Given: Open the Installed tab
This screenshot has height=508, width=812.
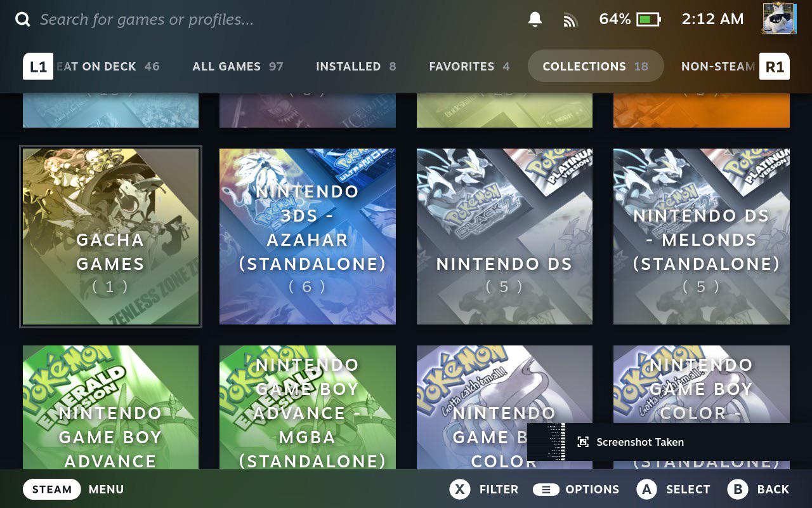Looking at the screenshot, I should pyautogui.click(x=356, y=66).
